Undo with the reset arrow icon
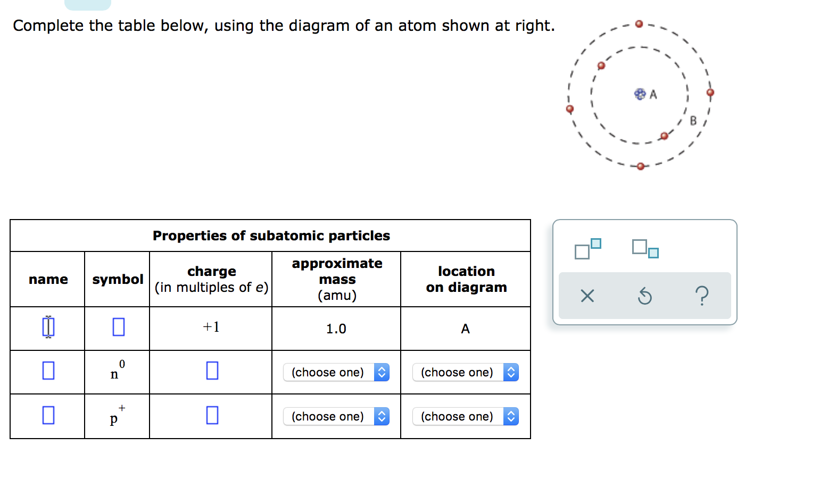This screenshot has height=504, width=828. click(x=645, y=296)
